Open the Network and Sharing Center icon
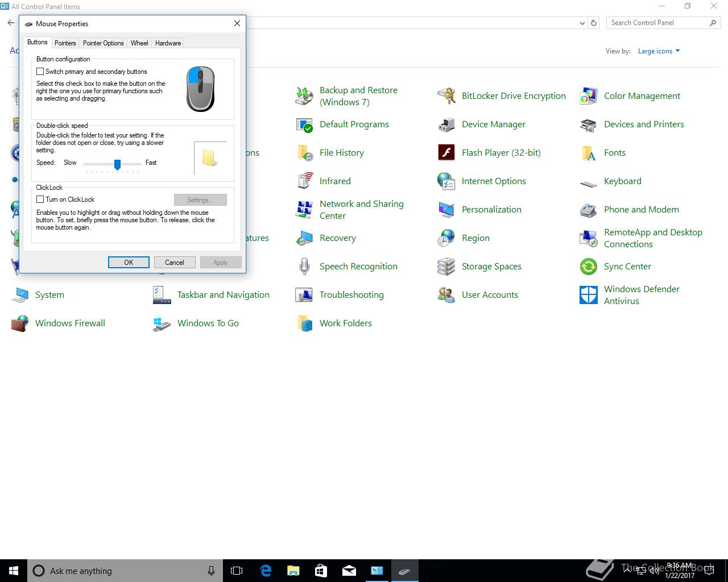The height and width of the screenshot is (582, 728). point(304,210)
